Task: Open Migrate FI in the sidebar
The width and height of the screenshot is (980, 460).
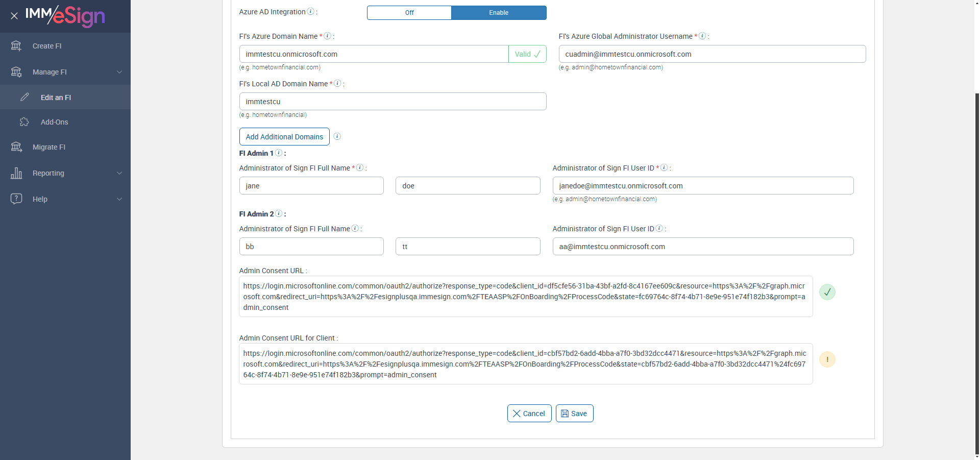Action: point(49,147)
